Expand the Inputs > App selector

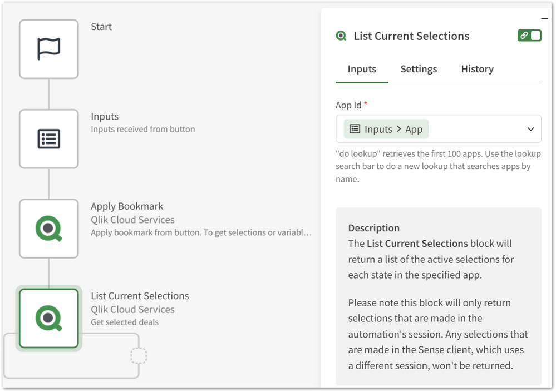point(385,128)
